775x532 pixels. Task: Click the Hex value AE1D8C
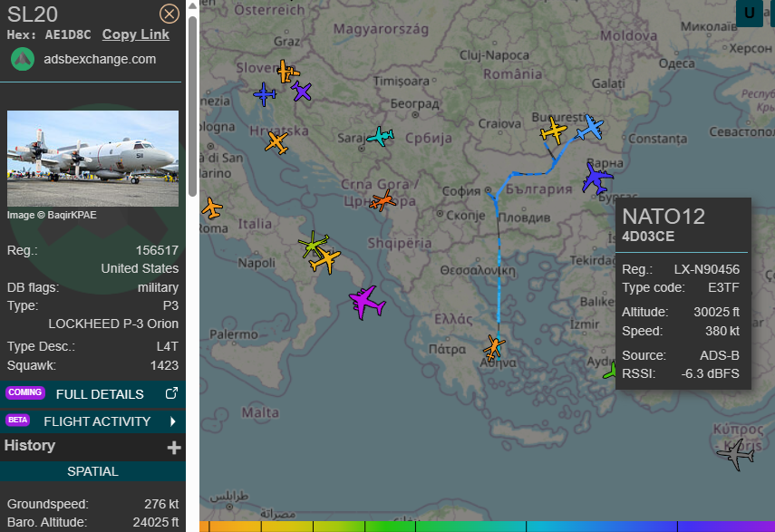(x=68, y=34)
